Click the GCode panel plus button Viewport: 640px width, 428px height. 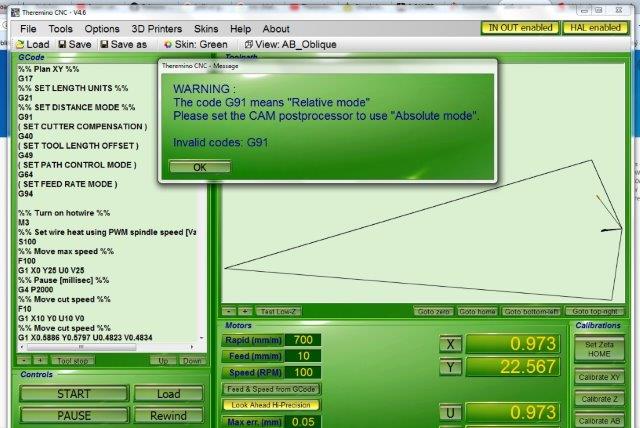point(41,360)
